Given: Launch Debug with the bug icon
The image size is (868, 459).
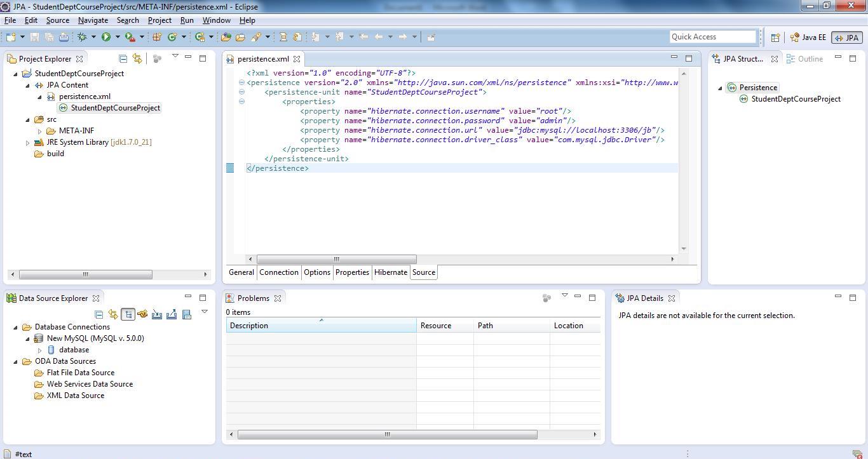Looking at the screenshot, I should coord(82,37).
